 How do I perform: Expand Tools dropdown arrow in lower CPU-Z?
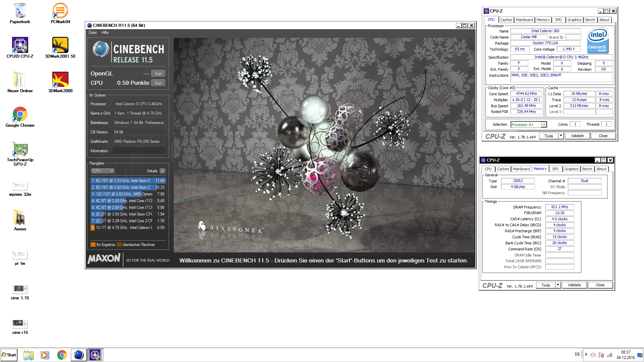558,285
